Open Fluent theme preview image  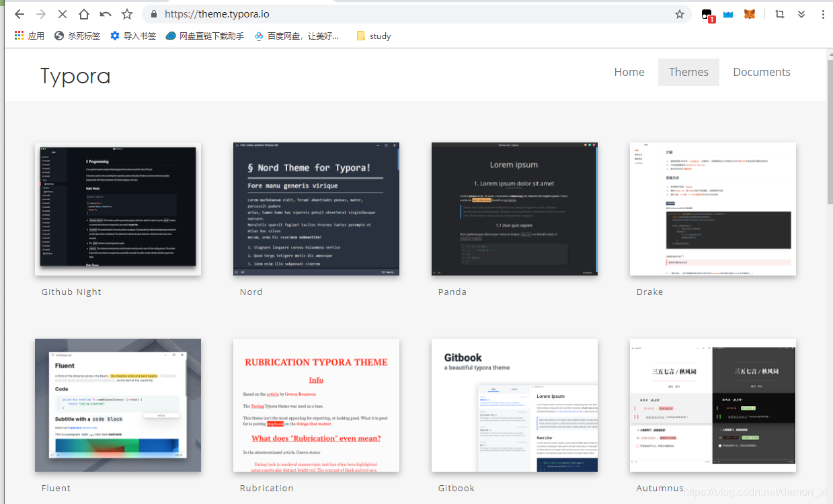(x=118, y=405)
